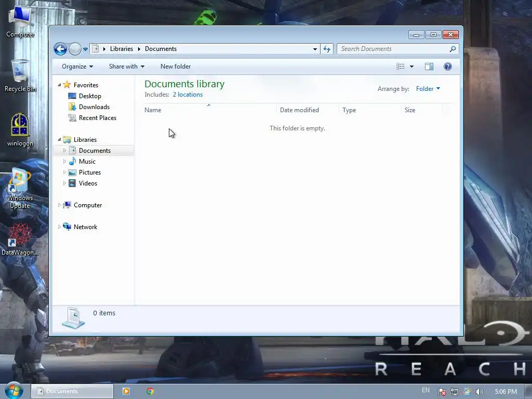
Task: Click the network tray icon
Action: 454,392
